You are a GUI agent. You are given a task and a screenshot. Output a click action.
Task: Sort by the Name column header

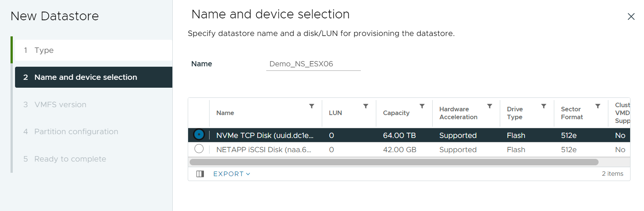(225, 113)
